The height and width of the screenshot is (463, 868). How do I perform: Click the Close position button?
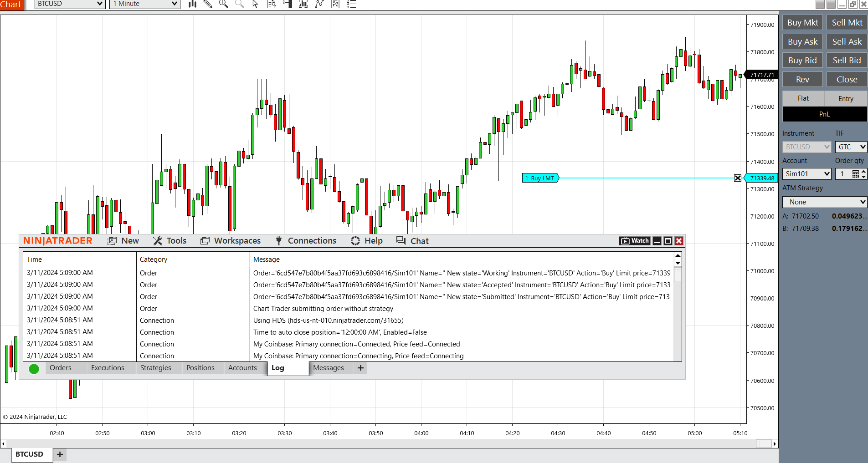tap(847, 80)
